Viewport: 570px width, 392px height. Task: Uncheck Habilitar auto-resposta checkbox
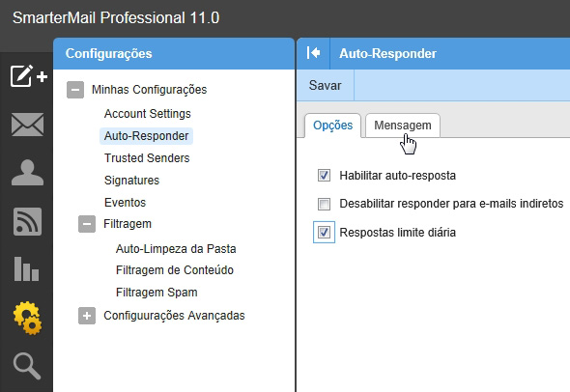pos(324,176)
